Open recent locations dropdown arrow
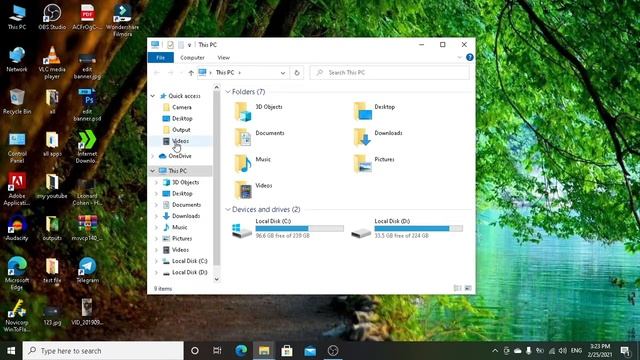 click(x=181, y=73)
